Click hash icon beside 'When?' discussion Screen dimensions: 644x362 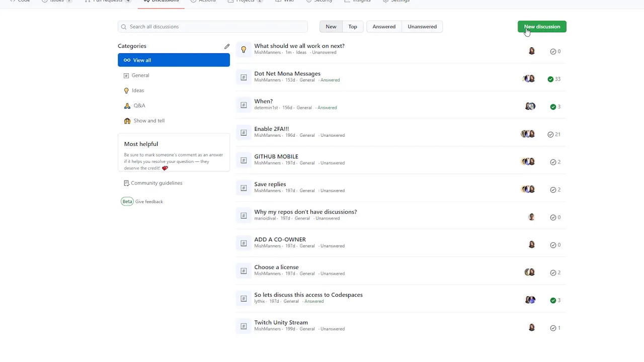[244, 105]
